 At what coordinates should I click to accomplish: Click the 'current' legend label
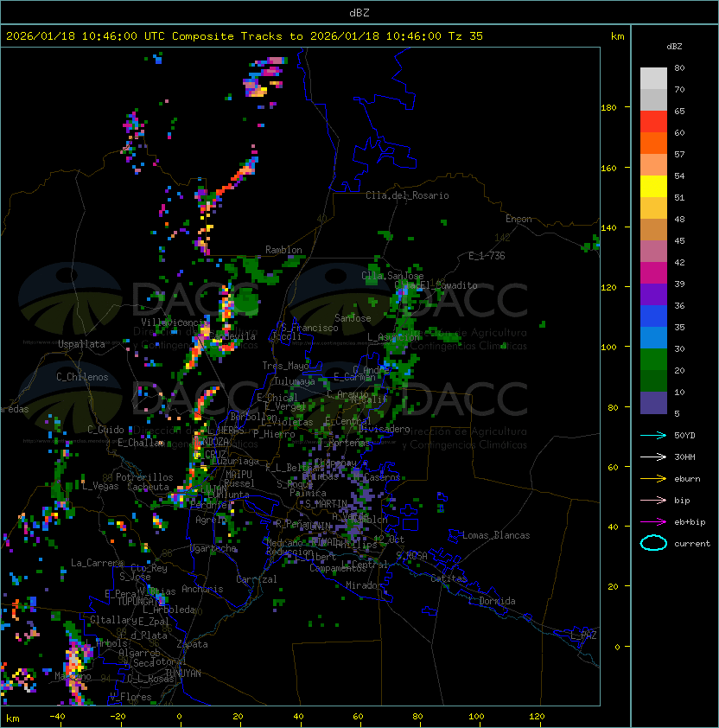(692, 543)
